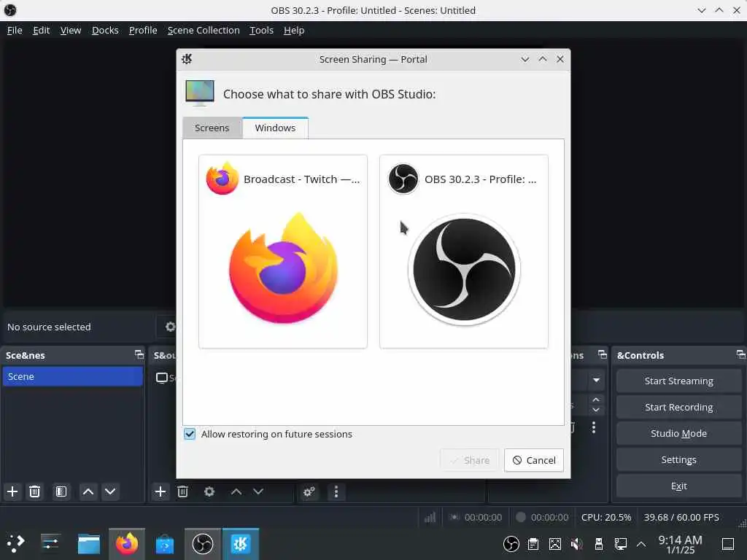Image resolution: width=747 pixels, height=560 pixels.
Task: Open source properties gear in Sources dock
Action: click(209, 491)
